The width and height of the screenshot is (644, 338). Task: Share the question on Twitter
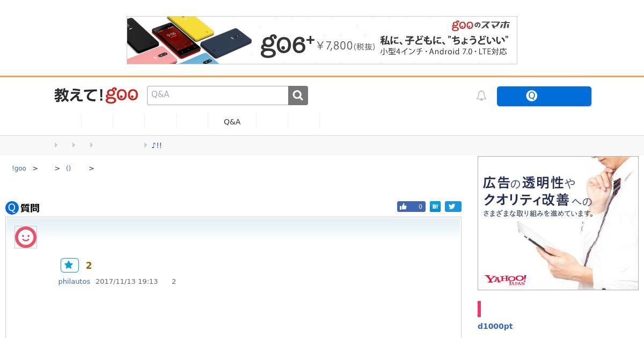[x=453, y=207]
